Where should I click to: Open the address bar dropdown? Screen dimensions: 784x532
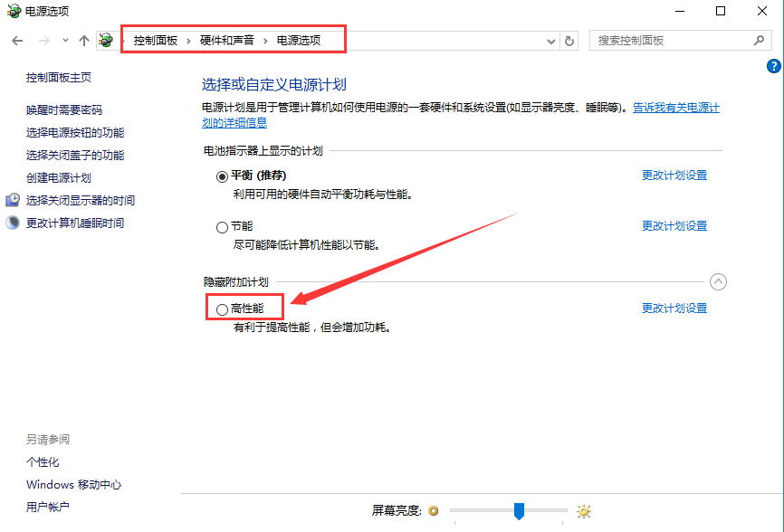(550, 40)
